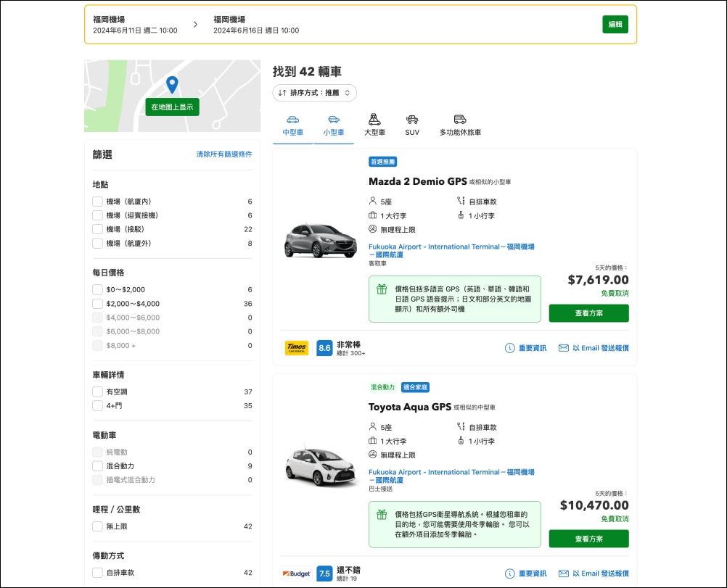Click the Mazda Fukuoka Airport International Terminal link
This screenshot has width=727, height=588.
click(x=451, y=251)
